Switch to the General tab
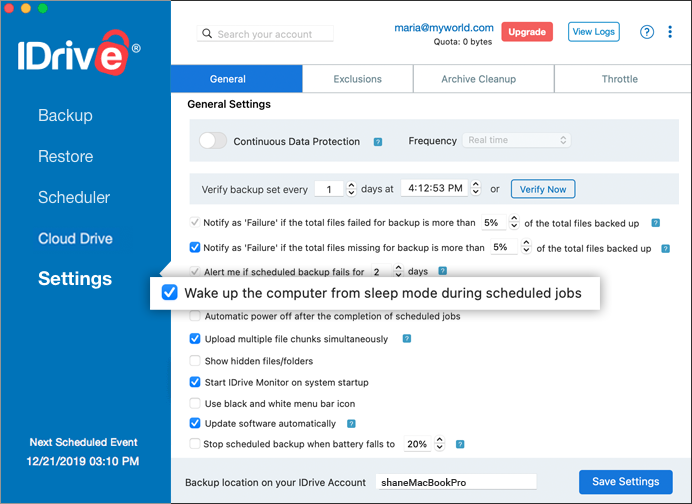Screen dimensions: 692x504 pos(237,79)
